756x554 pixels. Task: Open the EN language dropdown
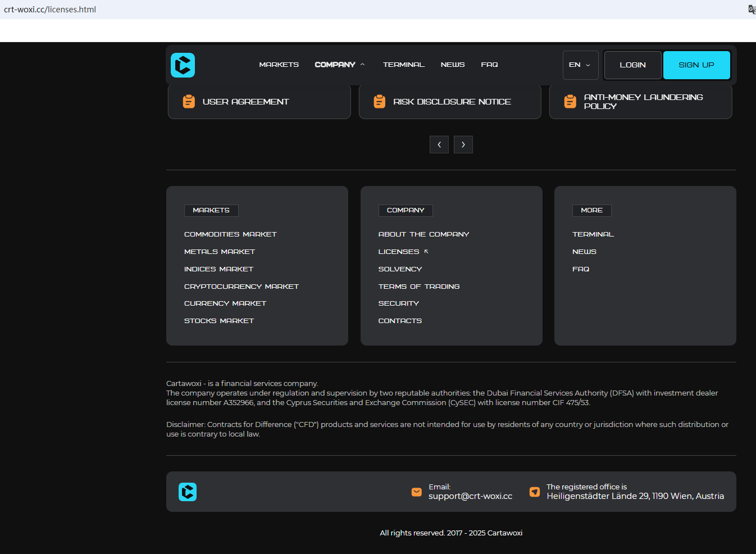[580, 65]
